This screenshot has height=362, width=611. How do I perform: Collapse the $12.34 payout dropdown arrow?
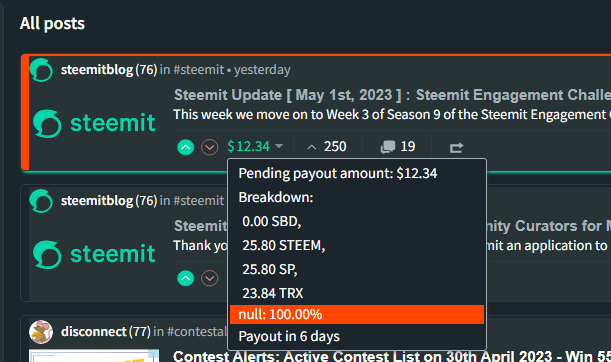point(279,146)
